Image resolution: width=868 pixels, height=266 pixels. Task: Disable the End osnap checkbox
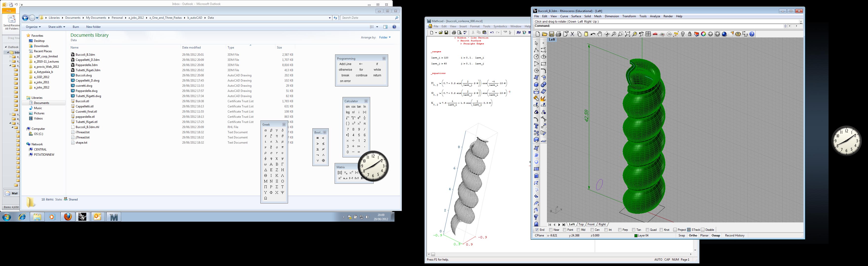[537, 230]
